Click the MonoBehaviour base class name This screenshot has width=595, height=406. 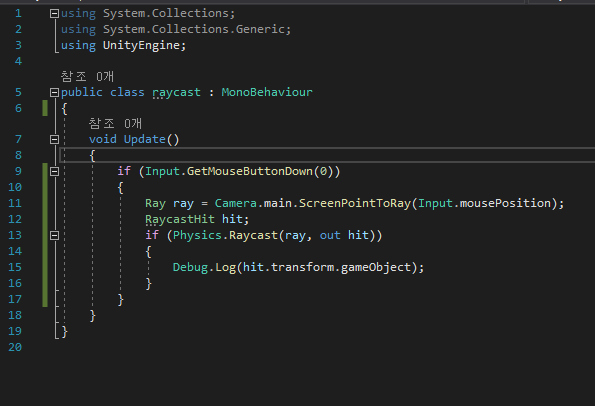(267, 92)
